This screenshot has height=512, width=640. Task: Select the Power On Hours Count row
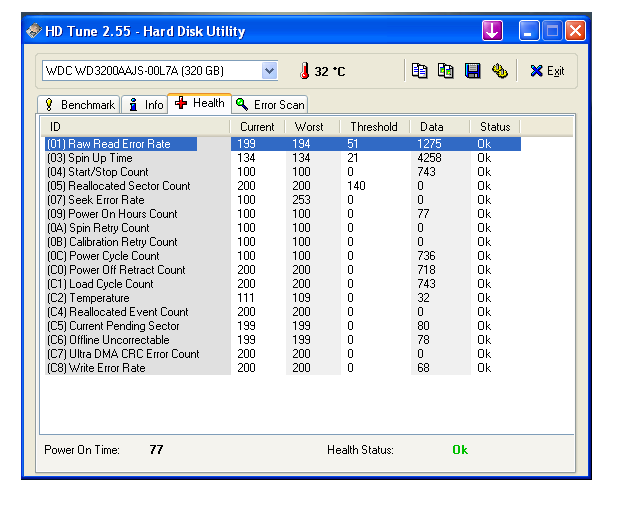[283, 214]
